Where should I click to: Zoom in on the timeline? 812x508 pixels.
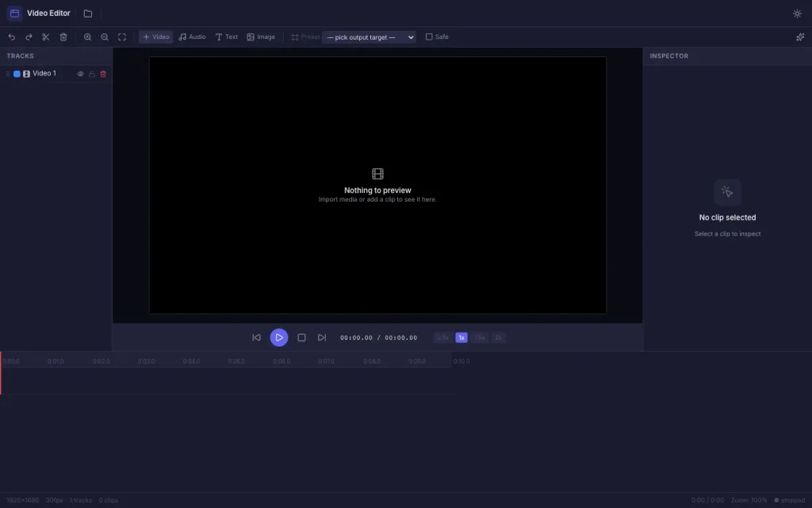[x=87, y=37]
